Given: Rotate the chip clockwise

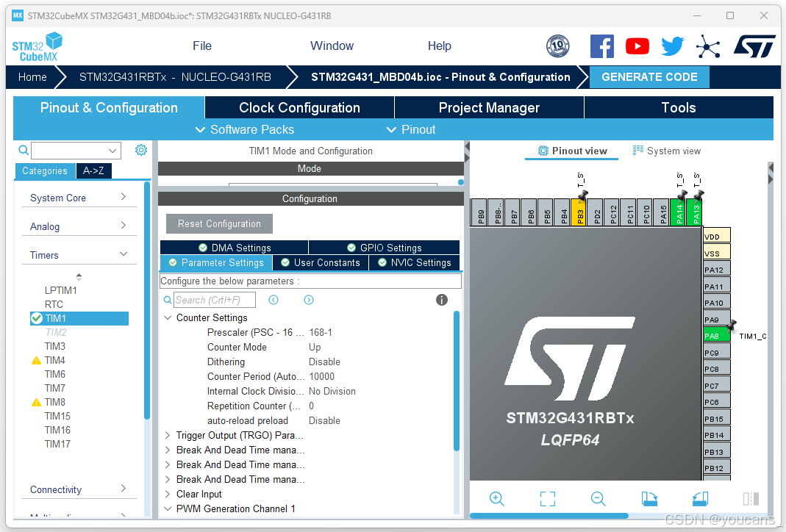Looking at the screenshot, I should pyautogui.click(x=649, y=498).
